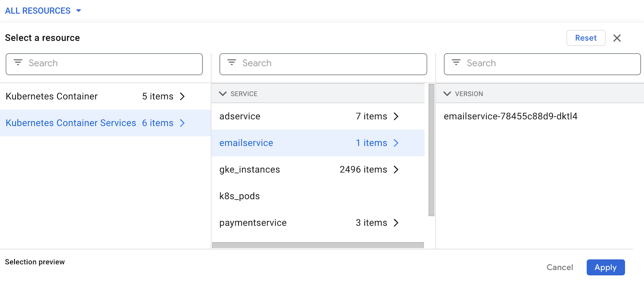Click the vertical scrollbar in the service list

(431, 150)
